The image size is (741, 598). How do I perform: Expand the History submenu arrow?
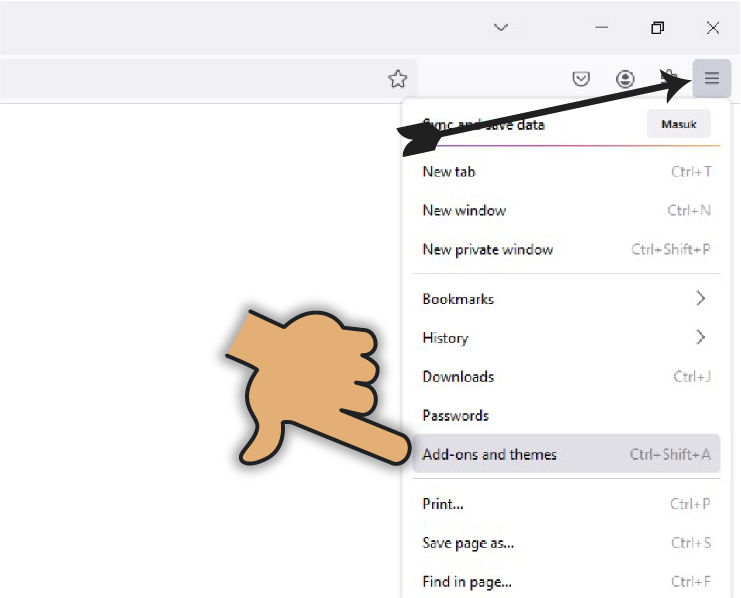click(700, 338)
